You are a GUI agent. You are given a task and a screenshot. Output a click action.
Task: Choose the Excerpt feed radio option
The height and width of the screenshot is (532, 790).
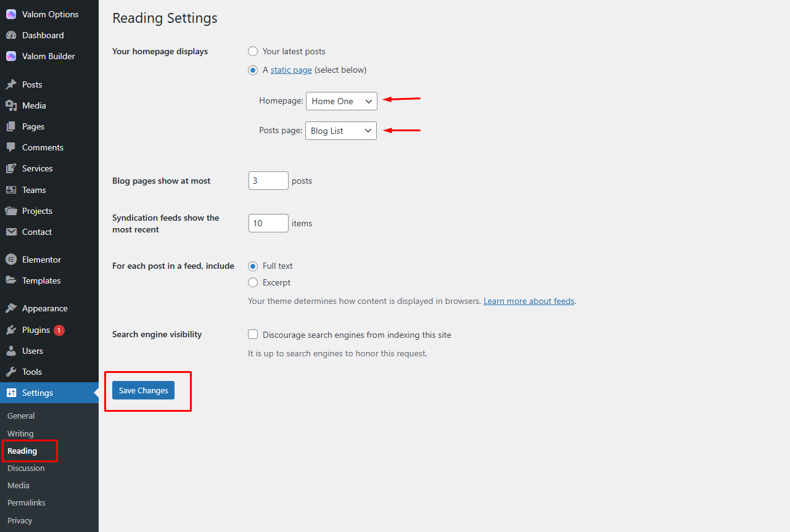coord(253,282)
